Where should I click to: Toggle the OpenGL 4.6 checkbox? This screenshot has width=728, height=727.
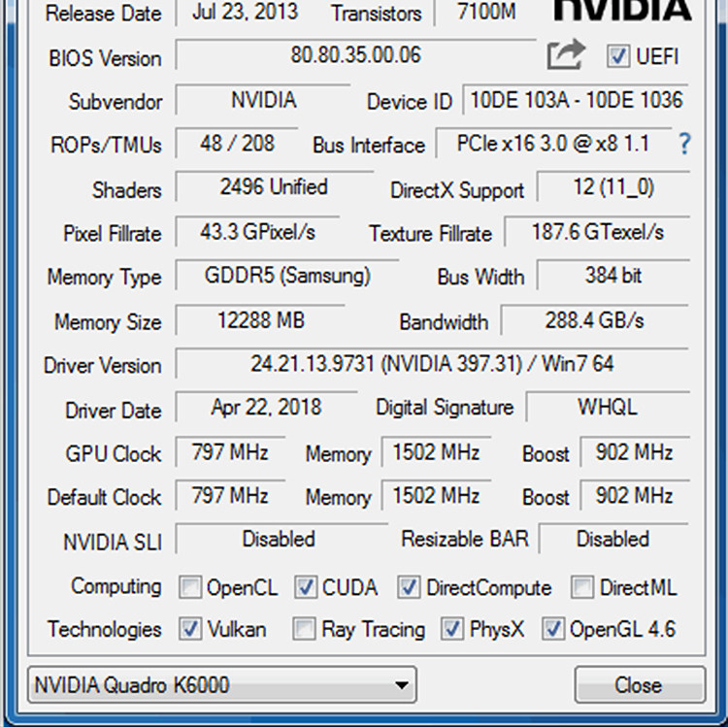tap(553, 629)
